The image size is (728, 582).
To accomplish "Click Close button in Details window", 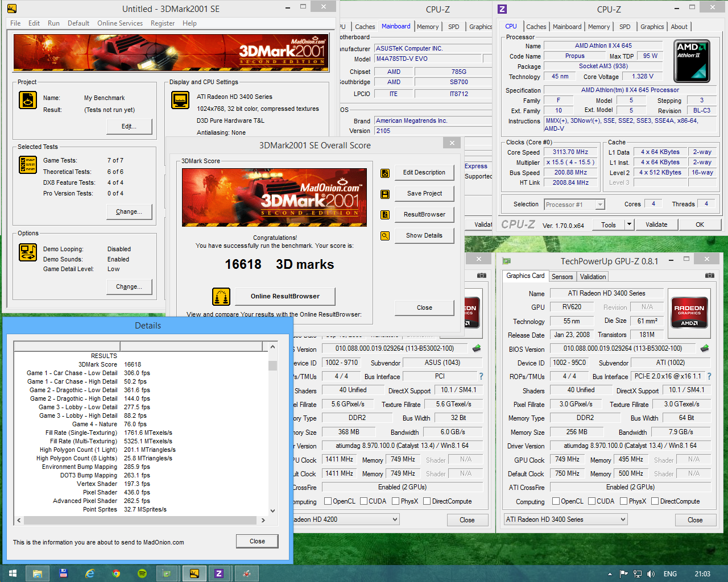I will point(257,541).
